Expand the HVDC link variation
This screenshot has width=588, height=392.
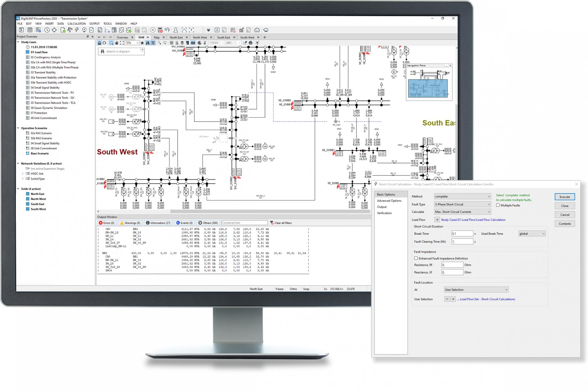coord(23,174)
